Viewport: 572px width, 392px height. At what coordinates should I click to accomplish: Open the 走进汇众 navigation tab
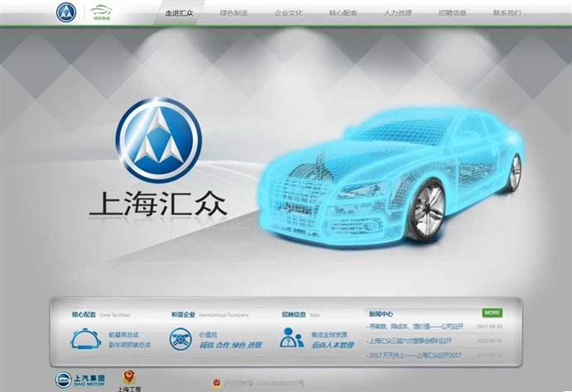[x=179, y=13]
